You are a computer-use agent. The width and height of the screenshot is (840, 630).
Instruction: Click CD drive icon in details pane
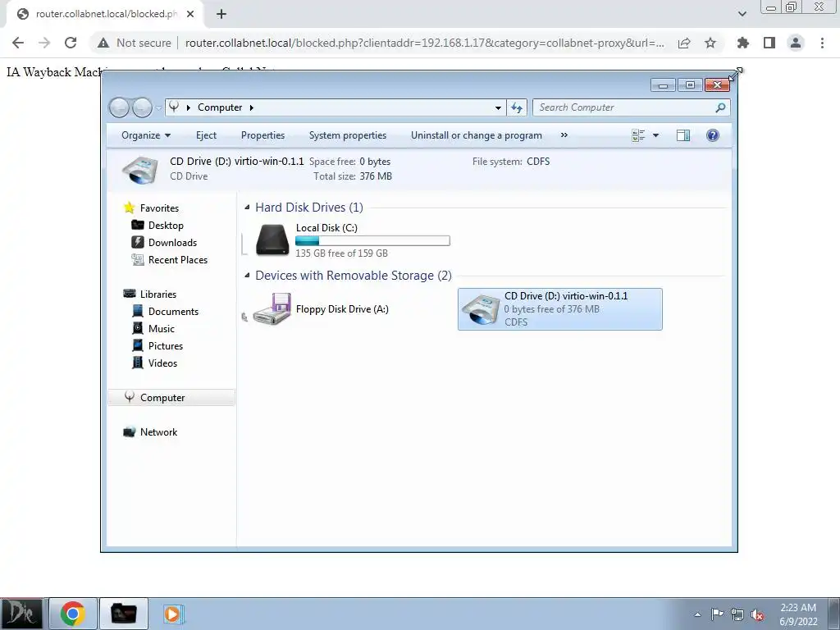139,170
